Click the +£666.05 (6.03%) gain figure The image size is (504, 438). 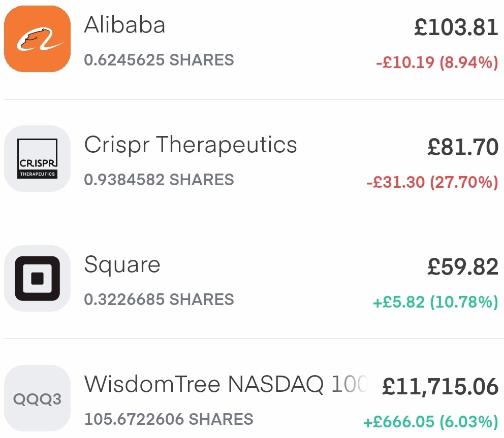click(x=430, y=422)
